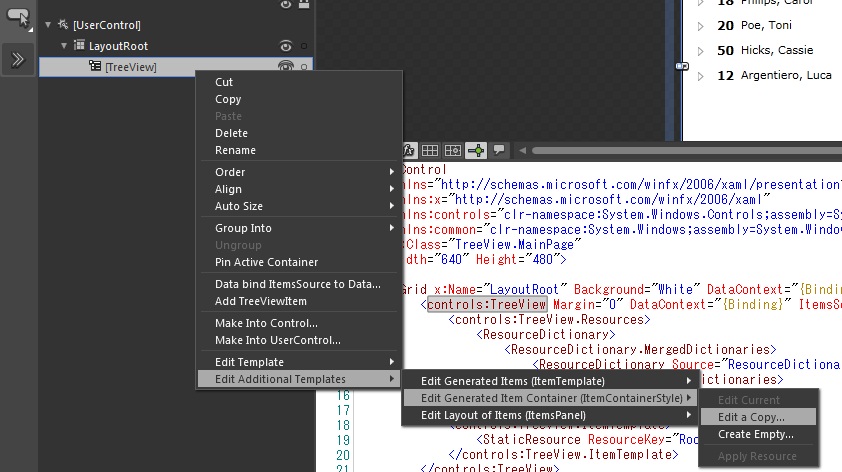Viewport: 842px width, 472px height.
Task: Click the TreeView control icon
Action: point(95,66)
